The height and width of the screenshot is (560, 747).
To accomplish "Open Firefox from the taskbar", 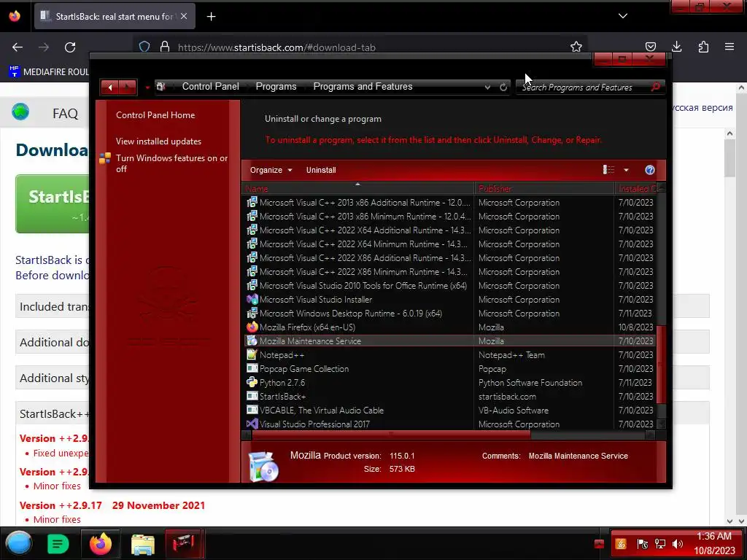I will point(101,544).
